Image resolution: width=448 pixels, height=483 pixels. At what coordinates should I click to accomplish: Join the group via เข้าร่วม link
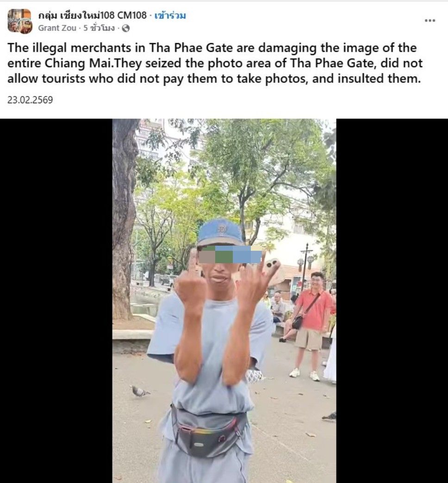tap(170, 15)
